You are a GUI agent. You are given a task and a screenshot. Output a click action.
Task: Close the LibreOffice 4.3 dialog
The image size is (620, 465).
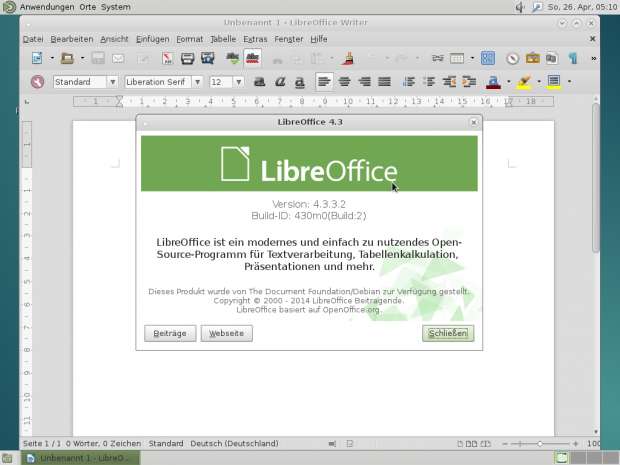[x=473, y=123]
